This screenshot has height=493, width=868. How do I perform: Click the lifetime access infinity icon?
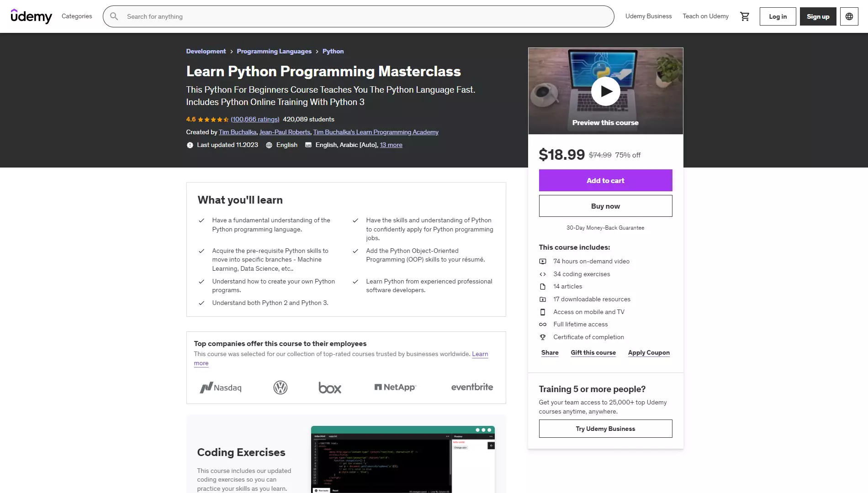click(x=543, y=325)
